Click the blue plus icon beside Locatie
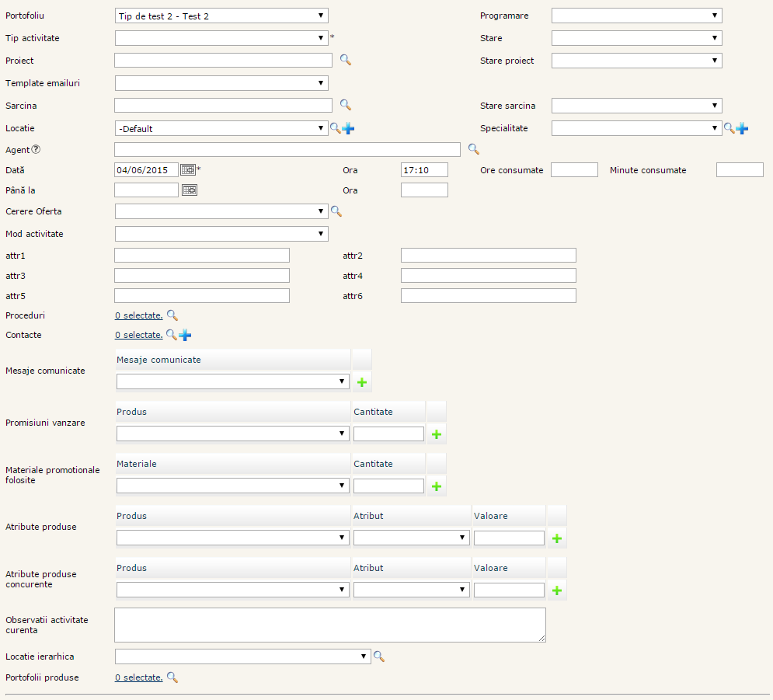773x700 pixels. click(348, 128)
